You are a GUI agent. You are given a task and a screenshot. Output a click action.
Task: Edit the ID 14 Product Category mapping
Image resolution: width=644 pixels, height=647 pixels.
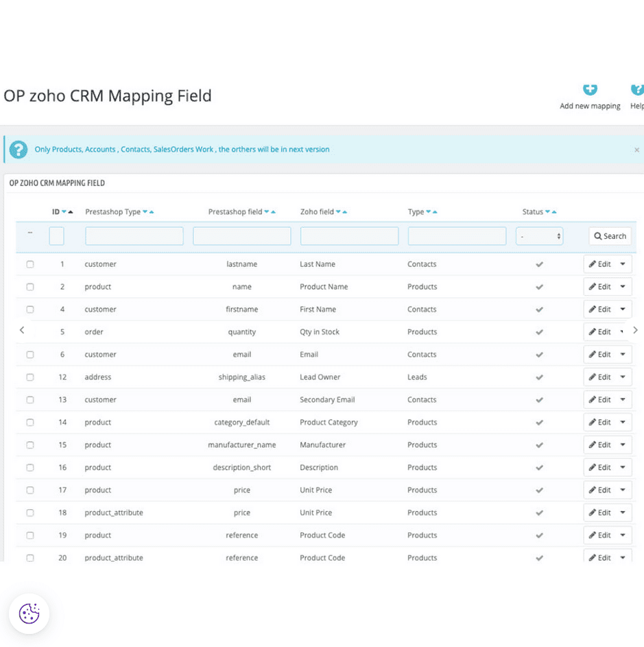[600, 423]
